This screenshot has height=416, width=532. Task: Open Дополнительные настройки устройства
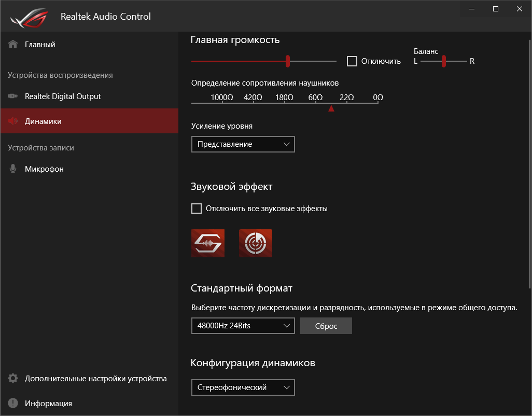(x=95, y=379)
